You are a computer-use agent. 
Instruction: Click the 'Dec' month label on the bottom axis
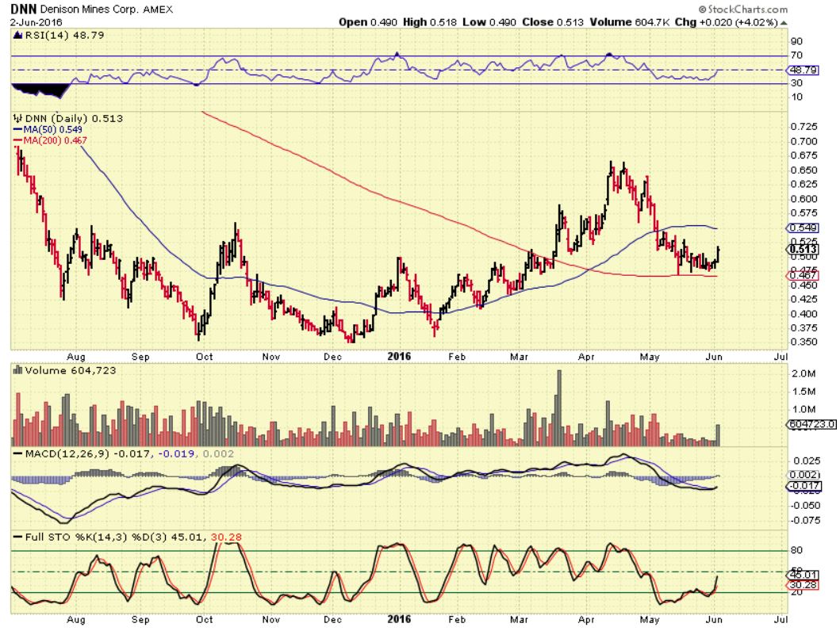coord(332,620)
